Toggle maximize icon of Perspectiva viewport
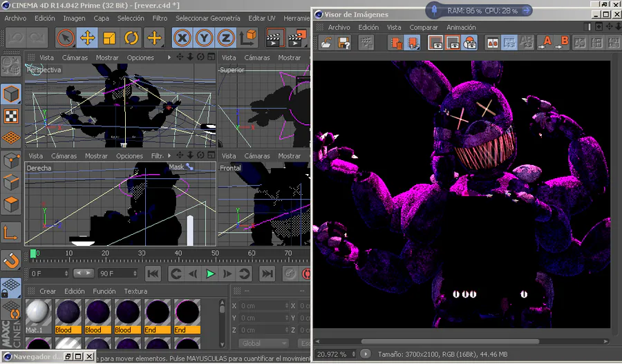622x364 pixels. click(x=211, y=57)
